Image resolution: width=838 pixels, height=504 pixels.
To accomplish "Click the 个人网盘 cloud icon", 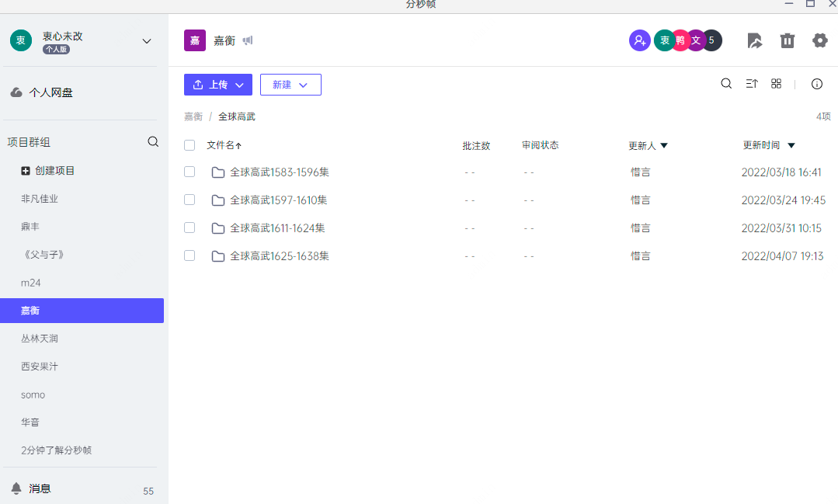I will pos(16,92).
